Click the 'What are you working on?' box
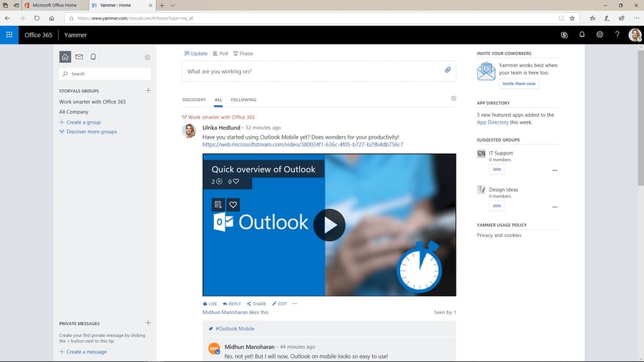This screenshot has width=644, height=362. click(x=318, y=71)
